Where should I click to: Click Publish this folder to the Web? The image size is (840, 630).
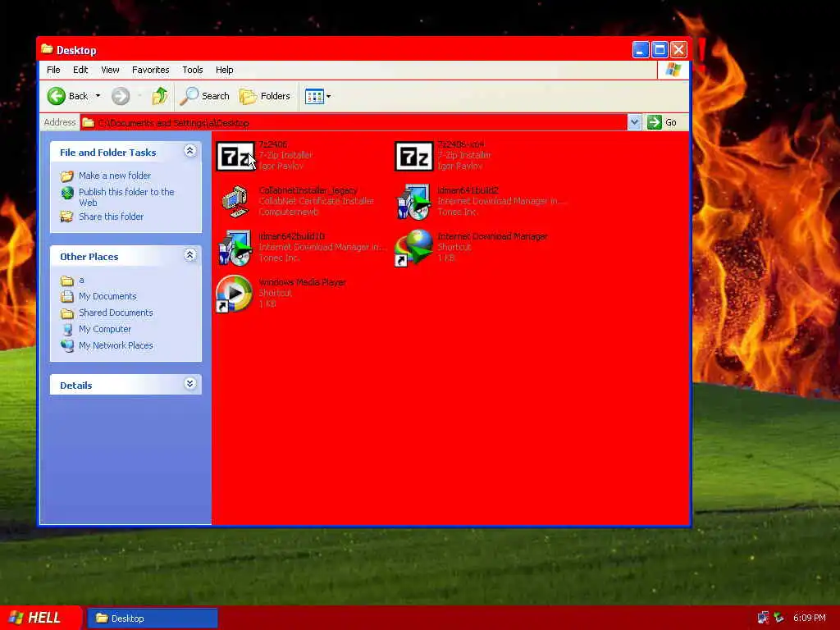click(x=126, y=197)
